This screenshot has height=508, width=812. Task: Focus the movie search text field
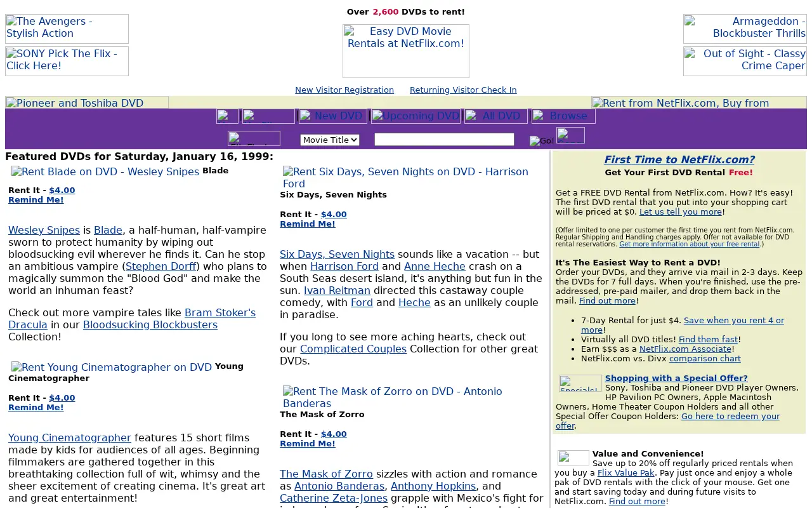(x=444, y=139)
